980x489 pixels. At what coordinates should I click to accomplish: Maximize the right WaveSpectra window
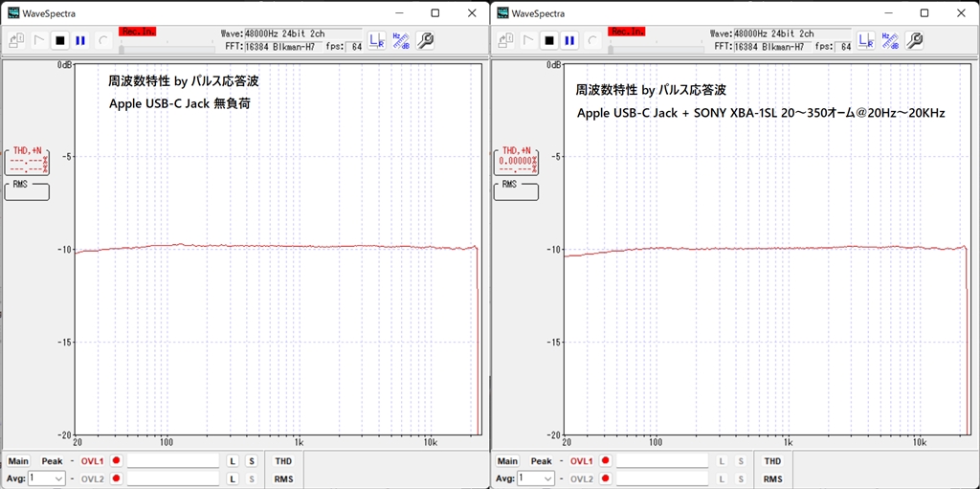click(x=924, y=12)
